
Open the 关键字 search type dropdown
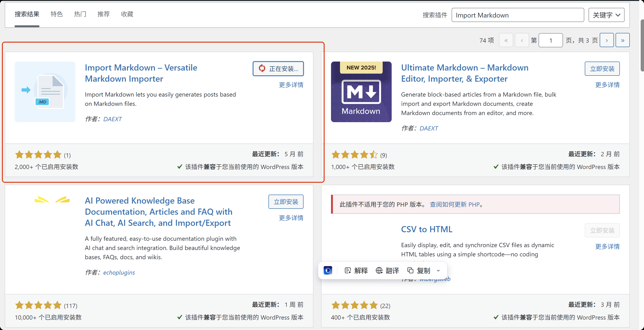coord(606,15)
